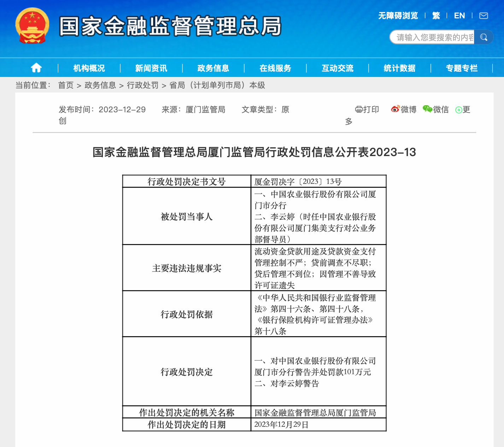
Task: Switch to traditional Chinese 繁
Action: [436, 16]
